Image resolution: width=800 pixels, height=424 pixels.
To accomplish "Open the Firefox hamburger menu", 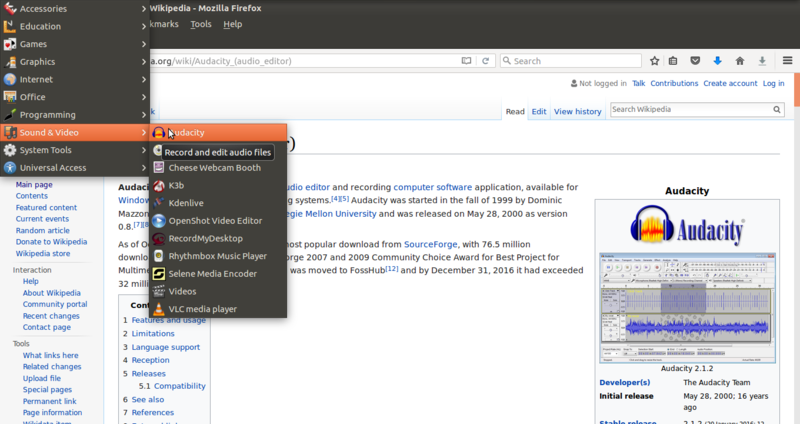I will pos(787,61).
